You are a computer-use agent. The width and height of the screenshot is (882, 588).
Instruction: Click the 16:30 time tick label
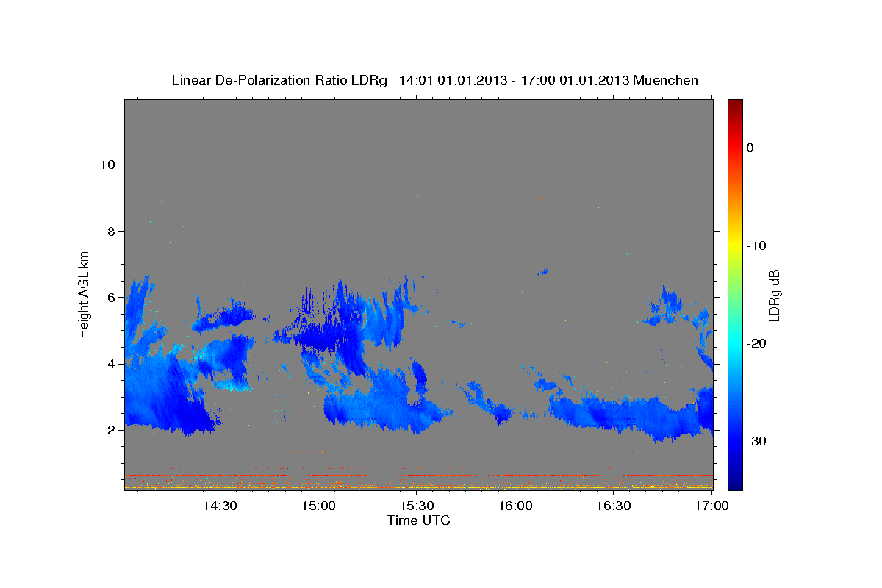coord(614,506)
